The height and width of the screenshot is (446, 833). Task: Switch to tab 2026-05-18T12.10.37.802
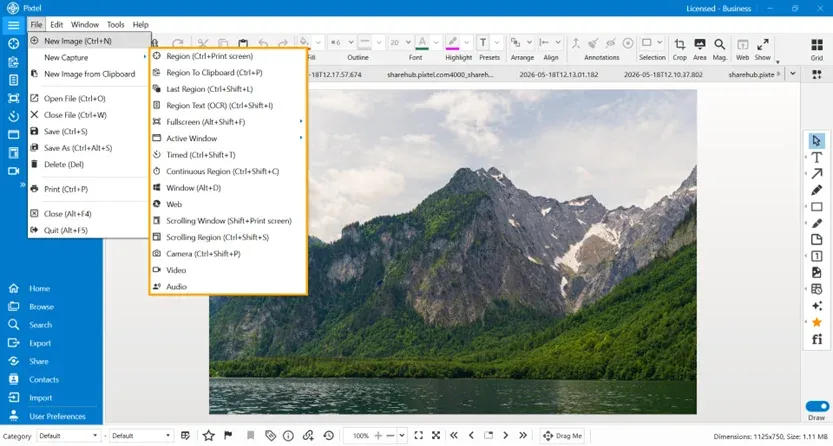point(663,74)
